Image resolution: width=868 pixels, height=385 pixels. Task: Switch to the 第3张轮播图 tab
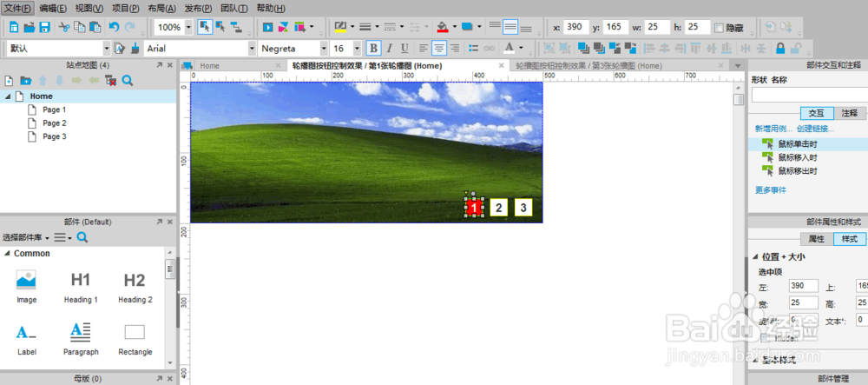(589, 65)
